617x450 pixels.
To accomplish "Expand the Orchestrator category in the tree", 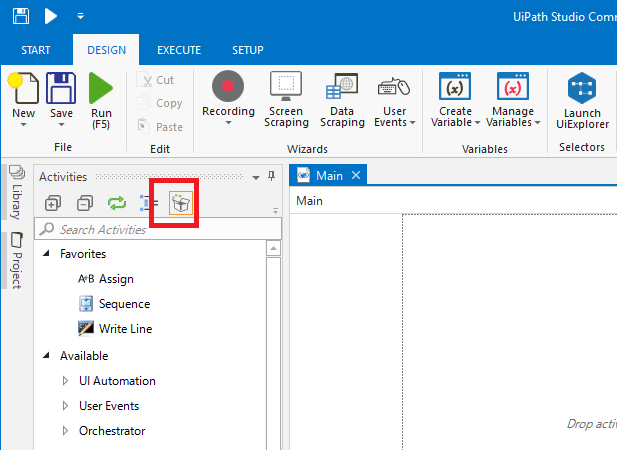I will [x=66, y=431].
